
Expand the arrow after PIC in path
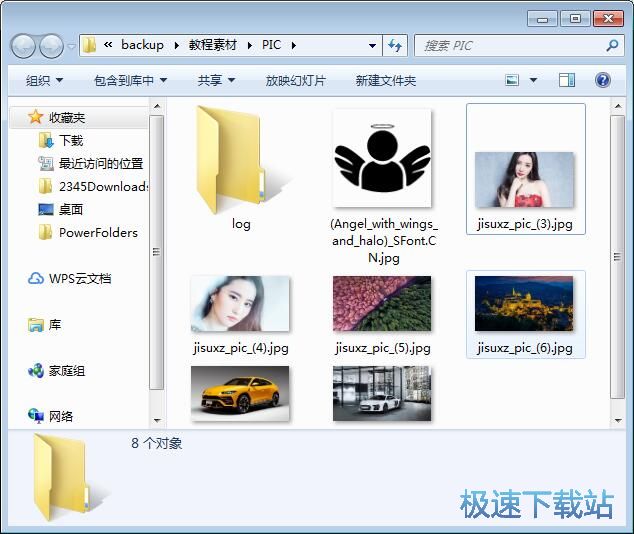click(294, 45)
